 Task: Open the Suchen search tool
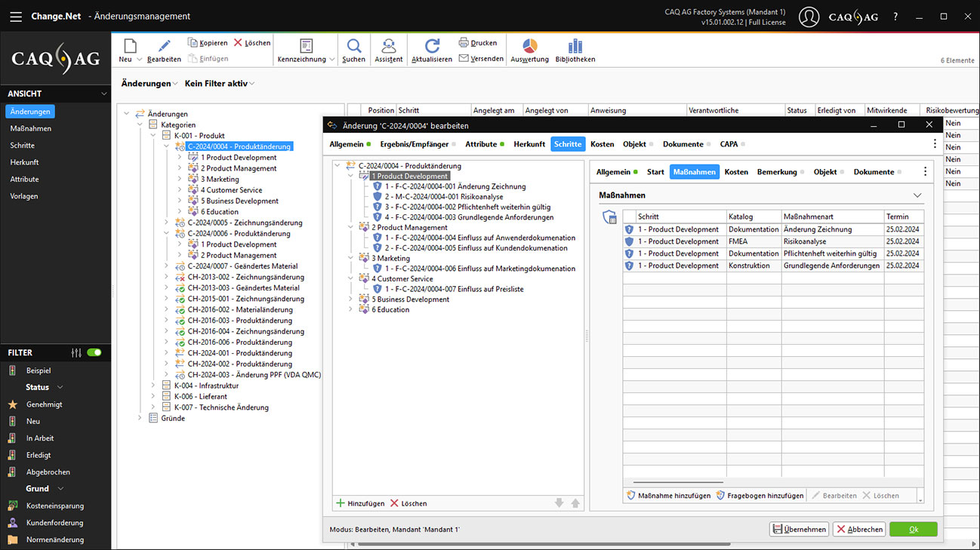pos(353,47)
